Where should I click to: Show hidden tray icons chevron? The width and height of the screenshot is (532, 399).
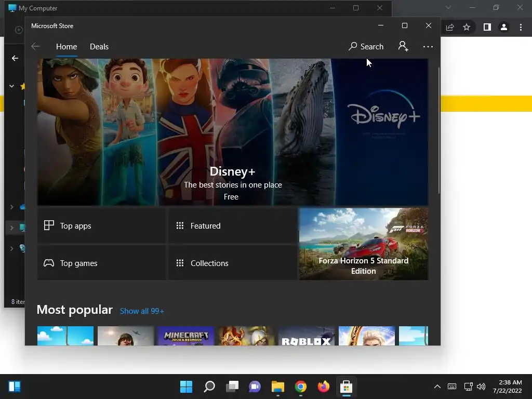point(437,387)
